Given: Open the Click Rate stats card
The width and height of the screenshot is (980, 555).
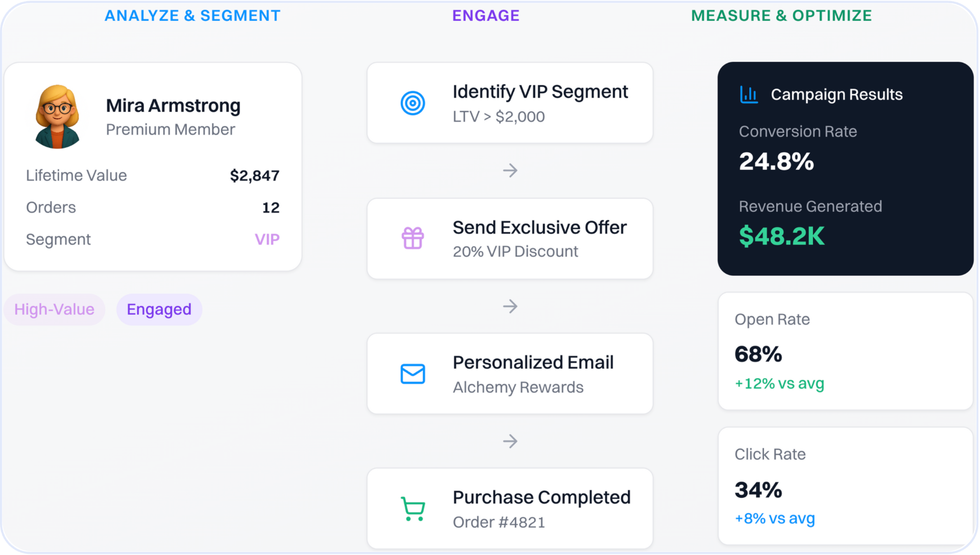Looking at the screenshot, I should coord(845,486).
